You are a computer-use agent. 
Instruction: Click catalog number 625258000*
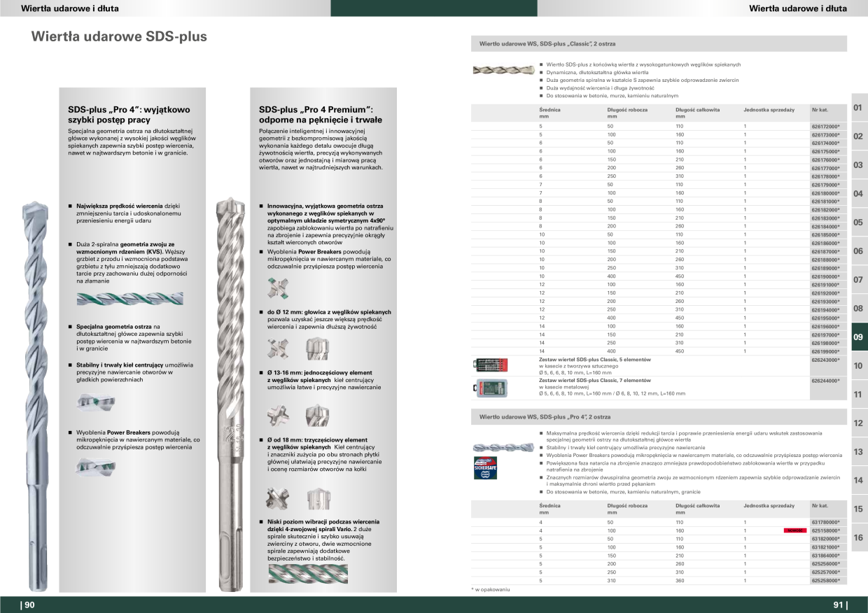pyautogui.click(x=825, y=581)
